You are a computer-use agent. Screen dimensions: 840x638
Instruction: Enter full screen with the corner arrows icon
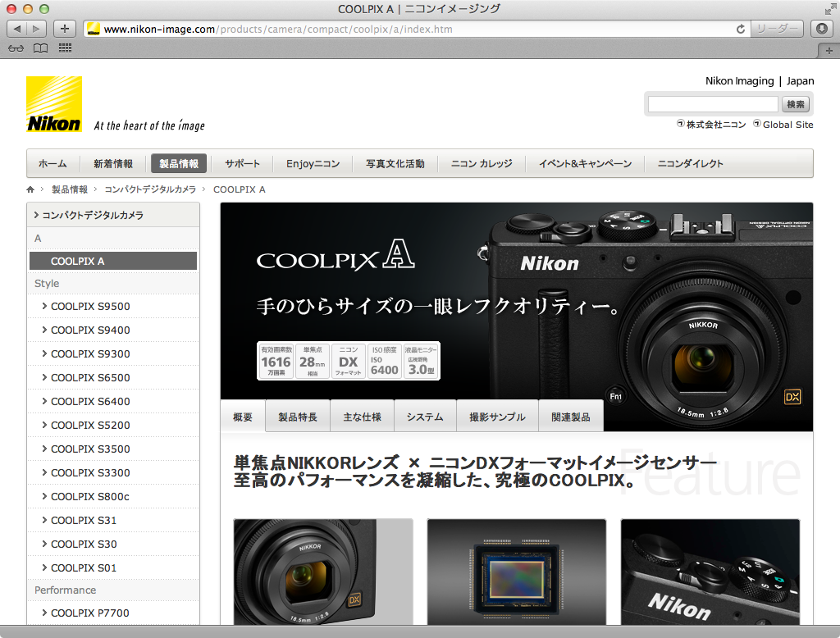(x=830, y=8)
